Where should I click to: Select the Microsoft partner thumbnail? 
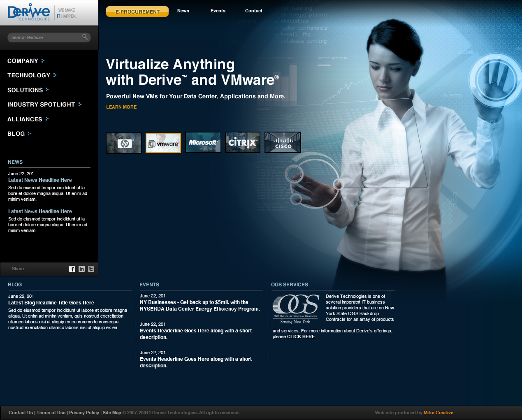coord(203,142)
